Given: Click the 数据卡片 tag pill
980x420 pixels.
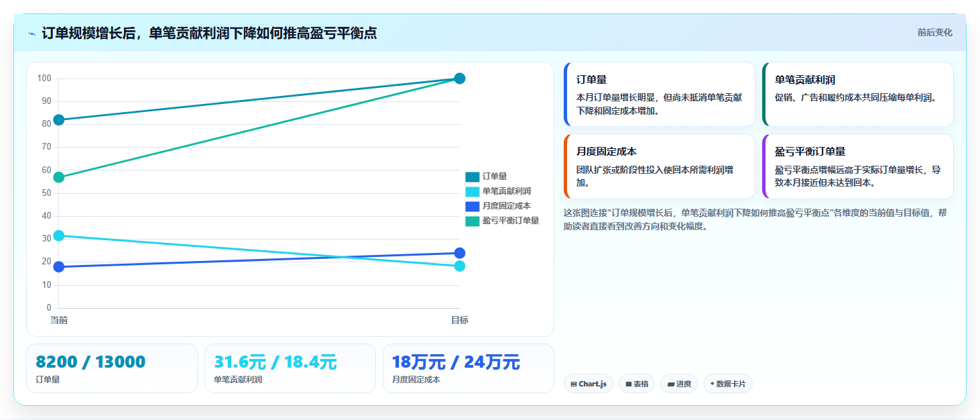Looking at the screenshot, I should 727,384.
